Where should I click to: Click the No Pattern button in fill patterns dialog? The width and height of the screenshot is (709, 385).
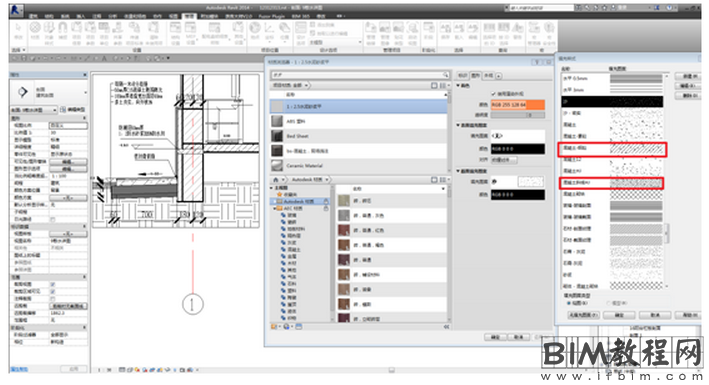pos(583,315)
